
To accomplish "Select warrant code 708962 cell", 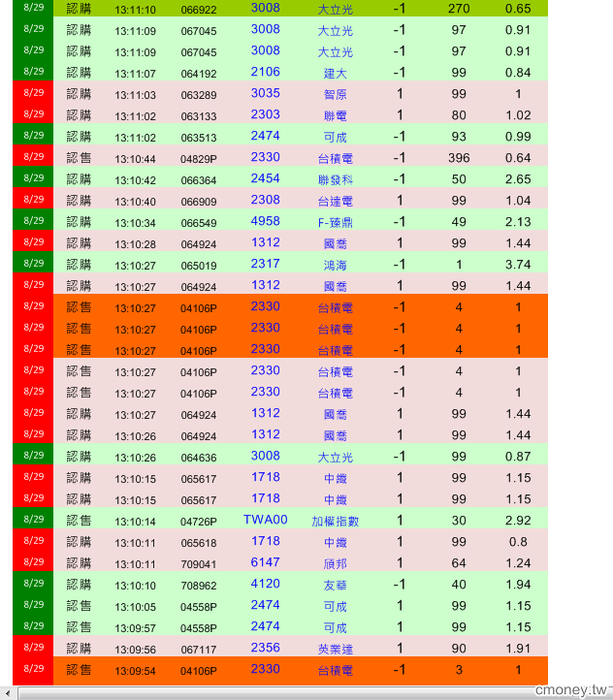I will coord(199,586).
